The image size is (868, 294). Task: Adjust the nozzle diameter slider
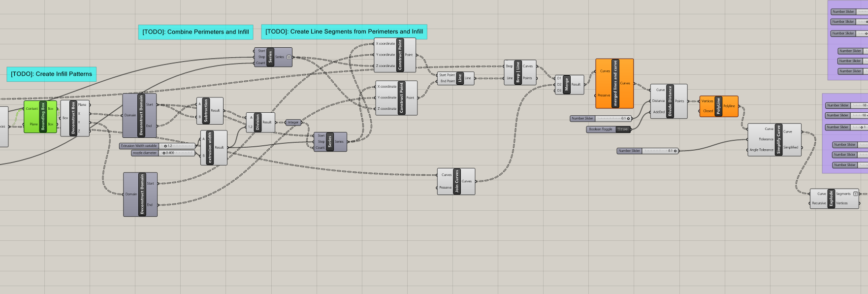click(x=163, y=153)
